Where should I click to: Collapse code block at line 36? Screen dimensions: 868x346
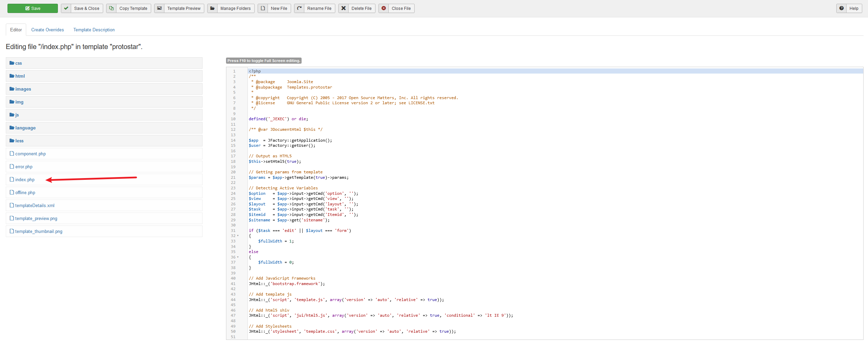click(x=238, y=257)
